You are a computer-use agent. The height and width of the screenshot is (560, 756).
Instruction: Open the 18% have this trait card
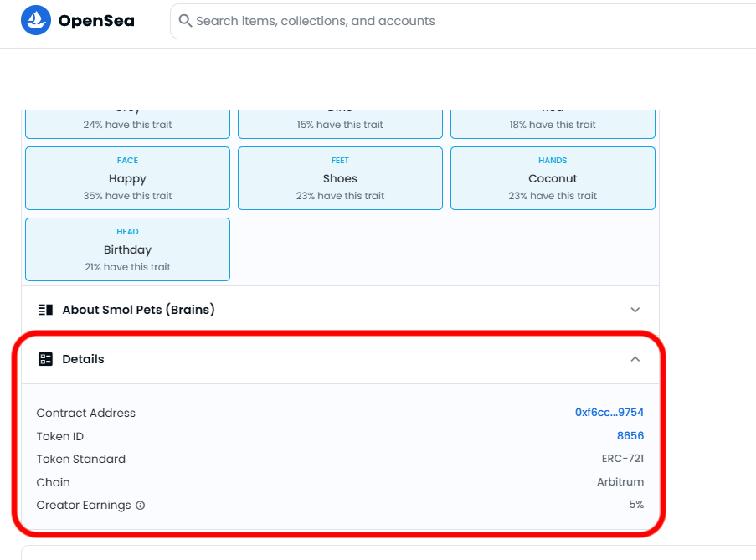(553, 125)
